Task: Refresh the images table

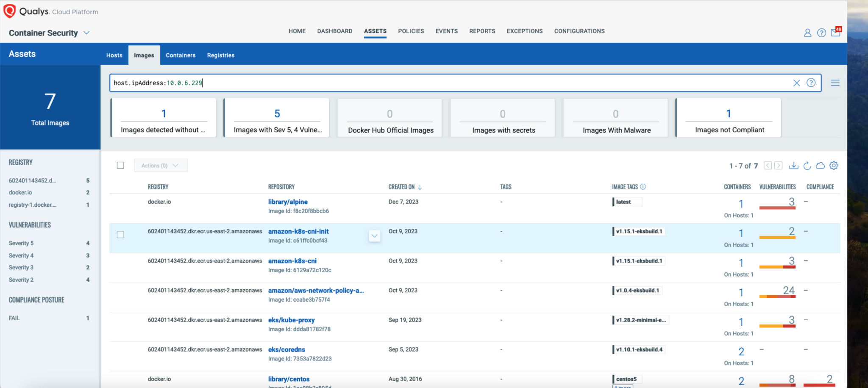Action: 807,166
